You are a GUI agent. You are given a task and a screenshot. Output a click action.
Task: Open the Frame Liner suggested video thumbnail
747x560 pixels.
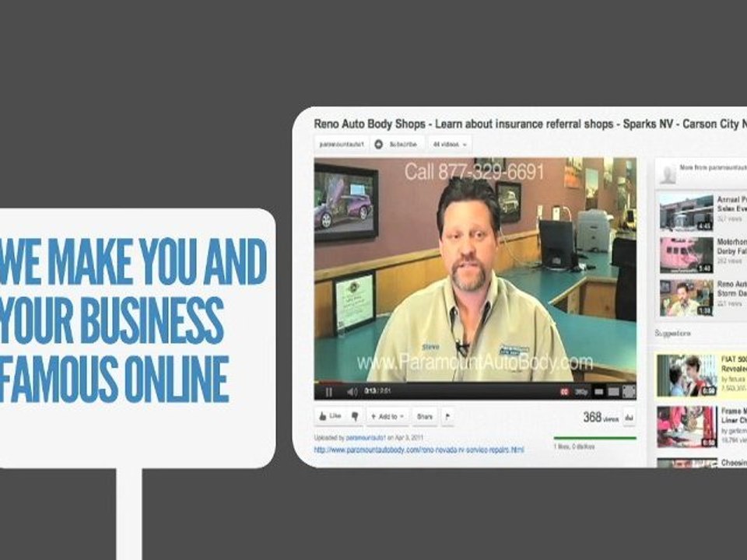point(686,427)
